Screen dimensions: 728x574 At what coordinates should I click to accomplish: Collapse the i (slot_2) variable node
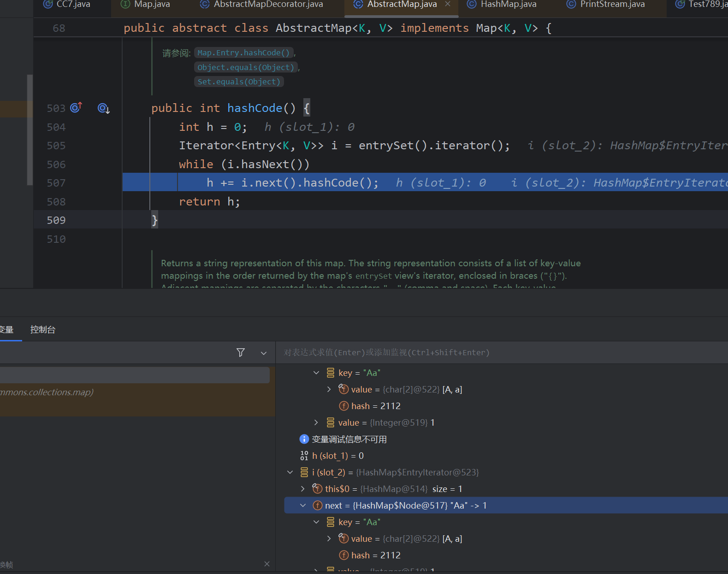(x=290, y=472)
